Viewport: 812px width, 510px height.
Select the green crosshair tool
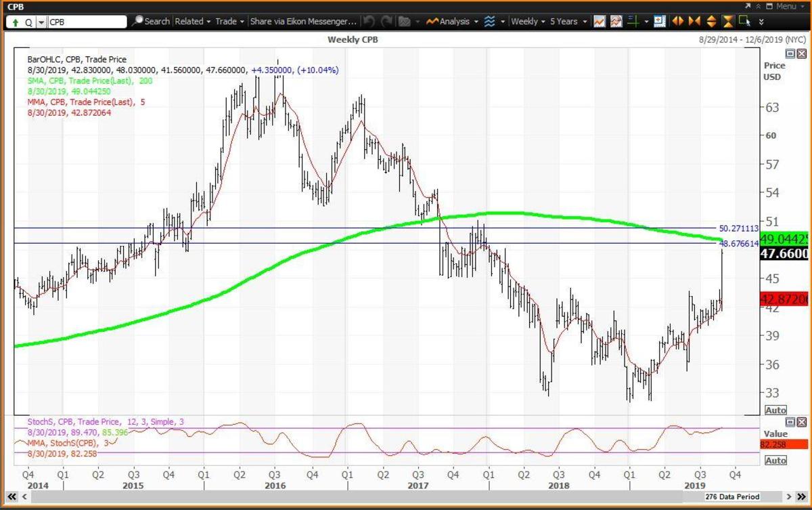[633, 22]
